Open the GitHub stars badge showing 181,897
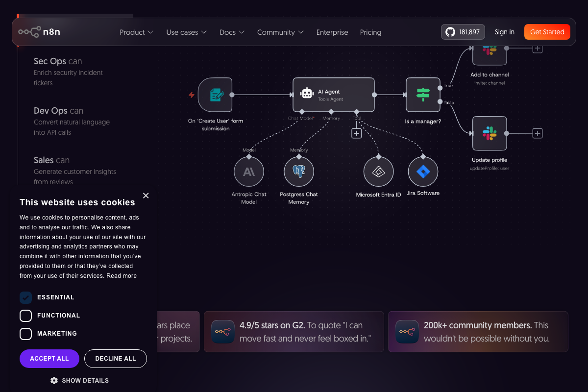Screen dimensions: 588x392 click(463, 32)
